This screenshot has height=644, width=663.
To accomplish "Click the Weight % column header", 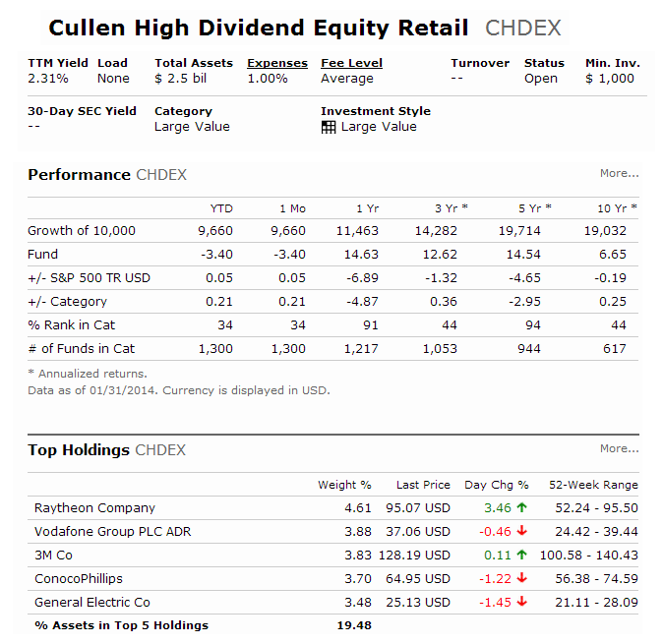I will tap(344, 485).
